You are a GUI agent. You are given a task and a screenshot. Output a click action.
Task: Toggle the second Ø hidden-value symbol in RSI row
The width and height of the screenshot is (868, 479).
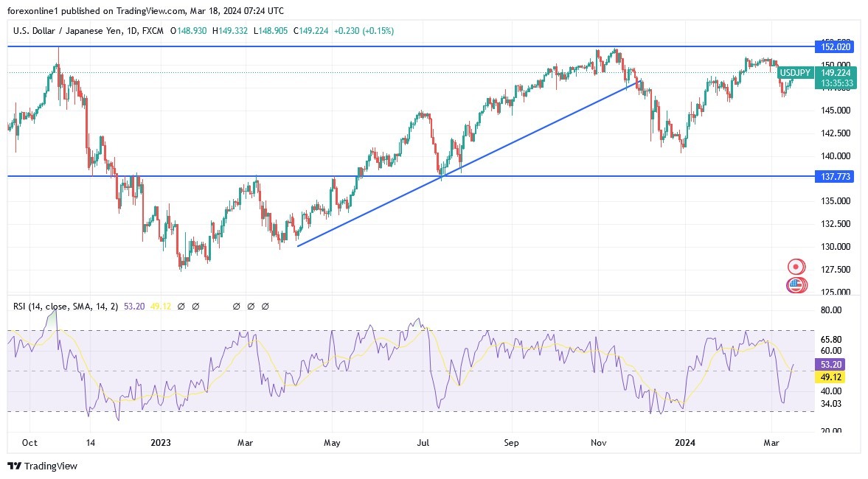point(196,305)
